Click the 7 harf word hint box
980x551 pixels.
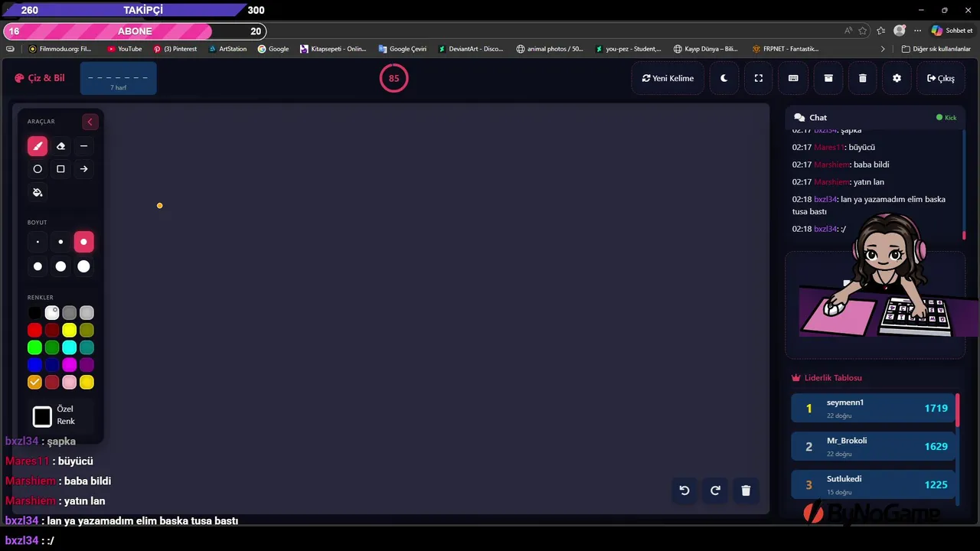[118, 79]
